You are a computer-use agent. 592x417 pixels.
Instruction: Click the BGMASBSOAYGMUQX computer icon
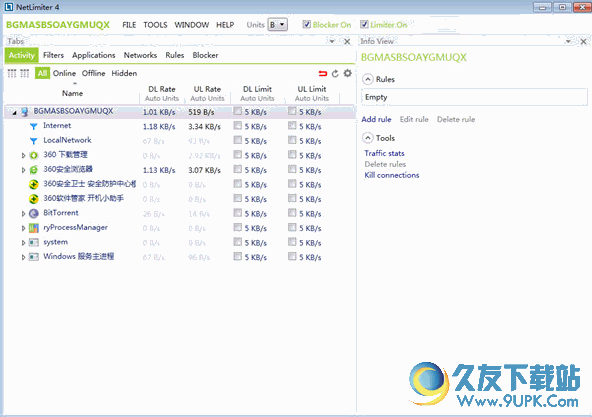[x=25, y=112]
